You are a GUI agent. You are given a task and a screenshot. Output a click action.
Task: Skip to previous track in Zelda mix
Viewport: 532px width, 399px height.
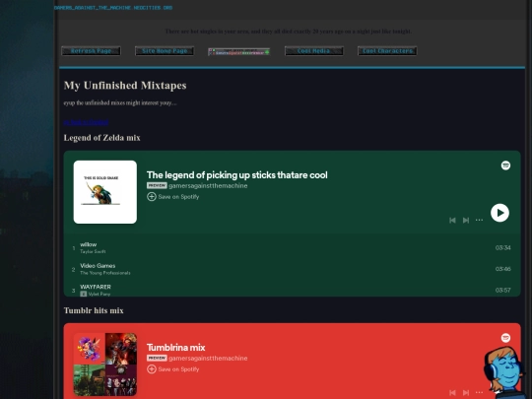(x=452, y=221)
